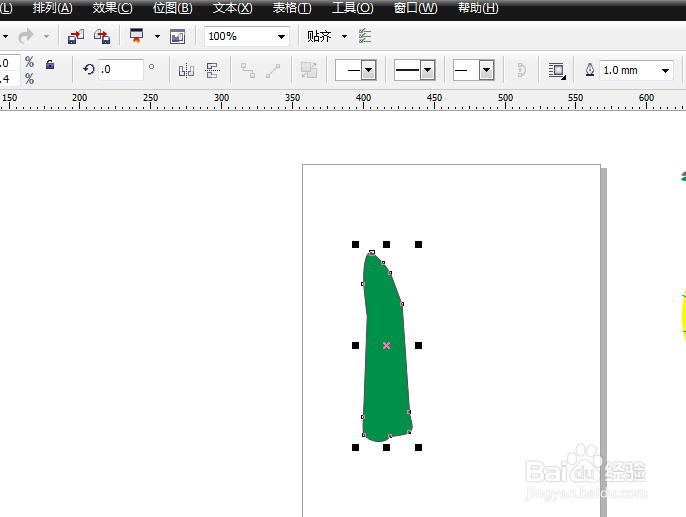Open the 效果(C) menu
The height and width of the screenshot is (517, 686).
(x=112, y=8)
